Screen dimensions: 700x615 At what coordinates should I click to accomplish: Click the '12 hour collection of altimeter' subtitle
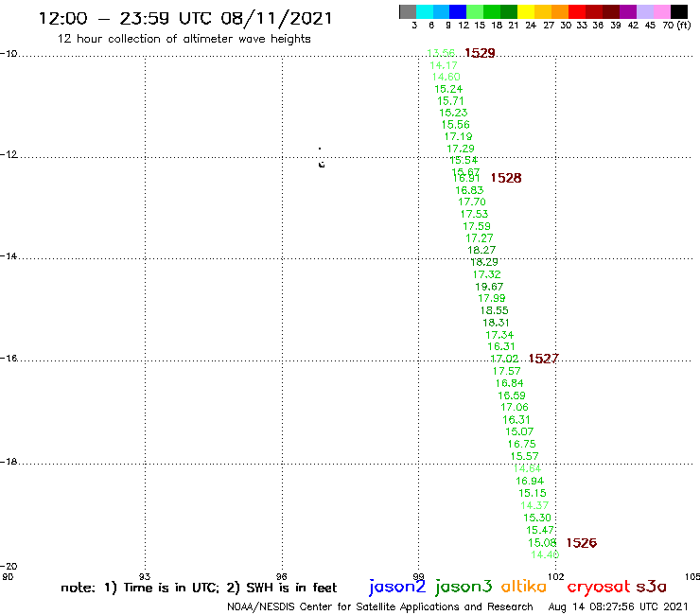pyautogui.click(x=184, y=39)
